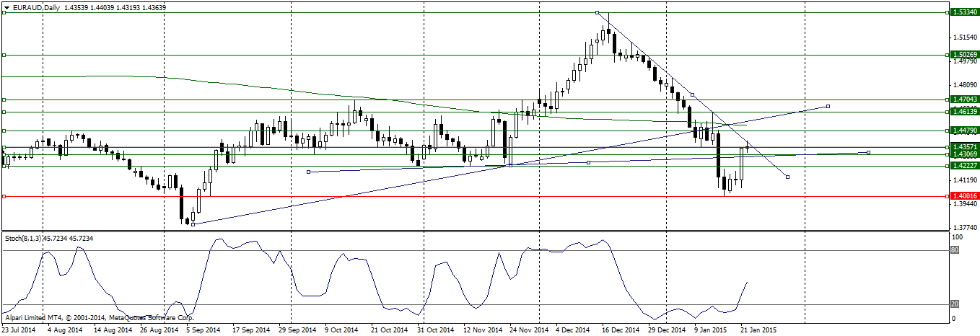980x336 pixels.
Task: Select the Stoch(8,1,3) indicator label
Action: pos(51,238)
